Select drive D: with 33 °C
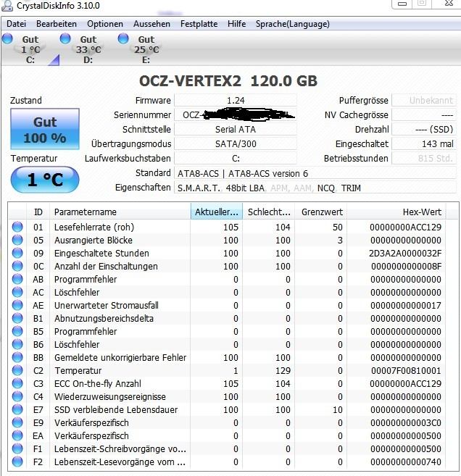The width and height of the screenshot is (461, 476). [x=88, y=49]
